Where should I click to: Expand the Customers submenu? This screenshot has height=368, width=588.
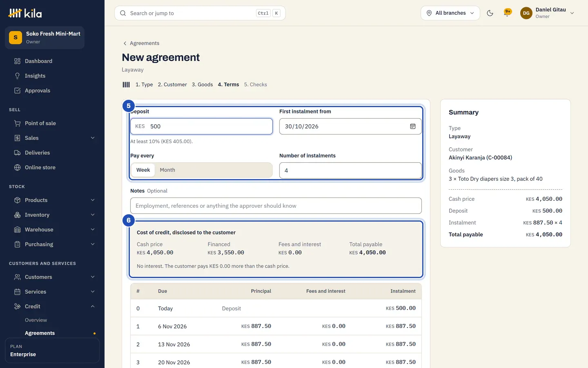[93, 277]
